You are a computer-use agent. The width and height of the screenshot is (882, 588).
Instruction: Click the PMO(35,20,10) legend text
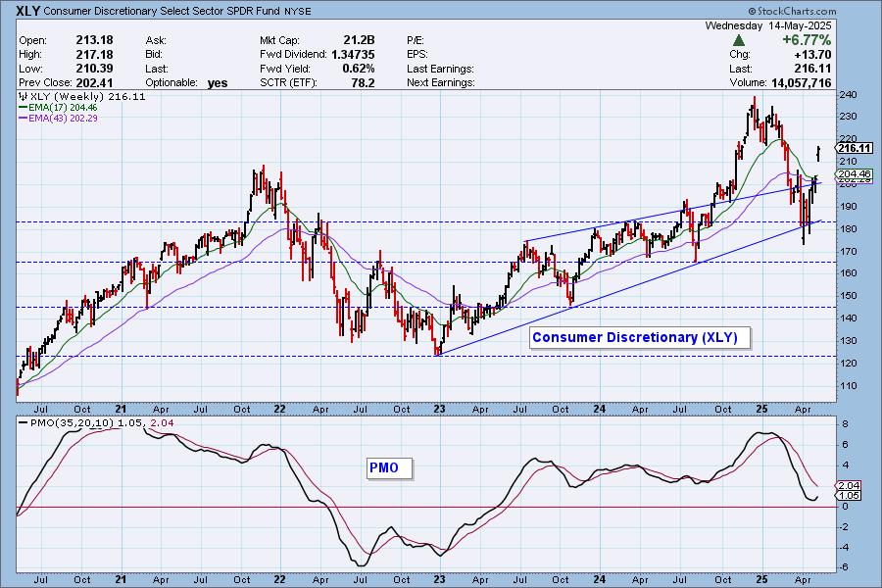point(72,422)
